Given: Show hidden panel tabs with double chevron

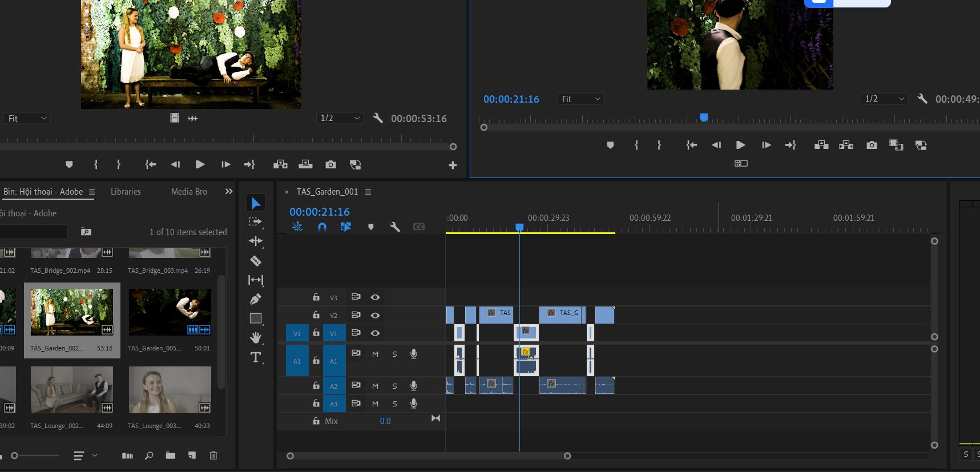Looking at the screenshot, I should 229,192.
